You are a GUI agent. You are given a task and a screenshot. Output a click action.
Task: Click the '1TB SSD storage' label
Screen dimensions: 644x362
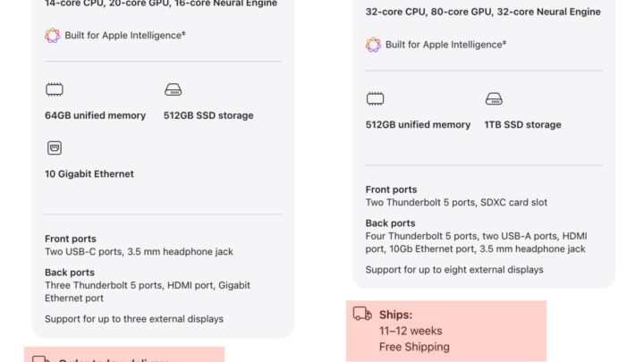pos(523,124)
